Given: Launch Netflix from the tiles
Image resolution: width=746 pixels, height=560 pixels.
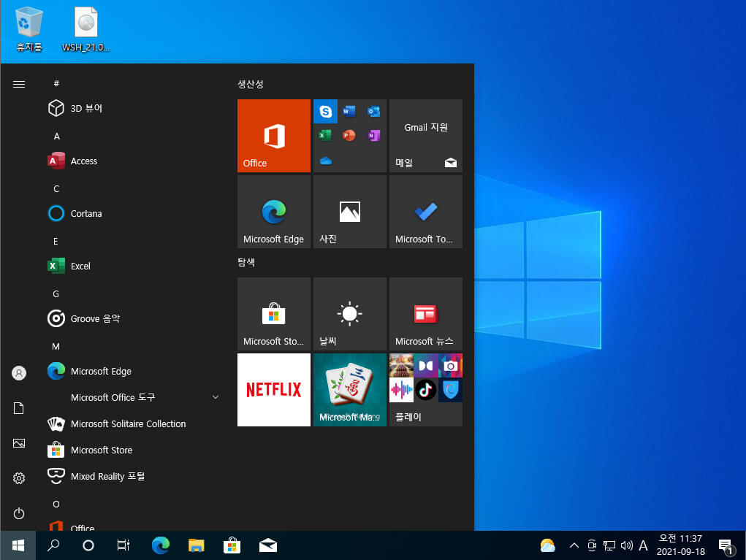Looking at the screenshot, I should (273, 389).
